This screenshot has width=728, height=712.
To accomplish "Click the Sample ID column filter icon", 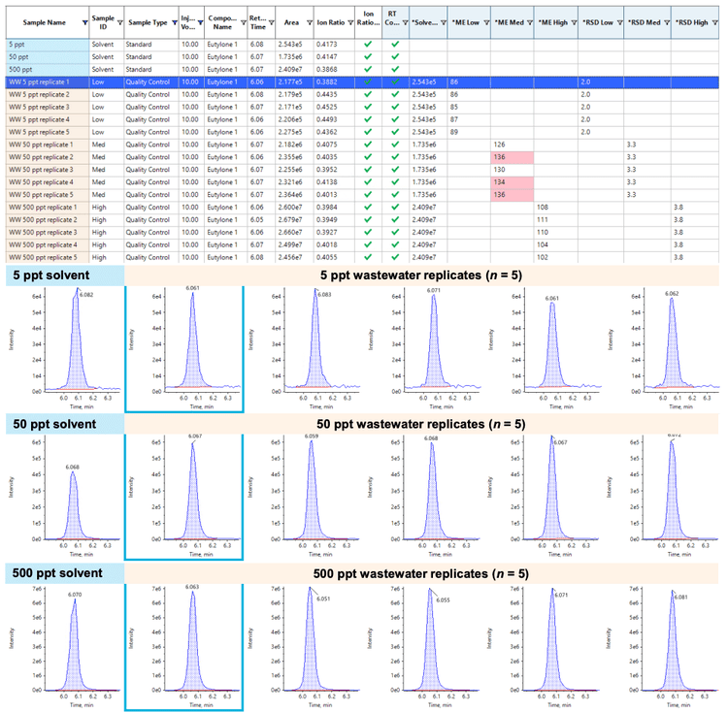I will click(118, 20).
